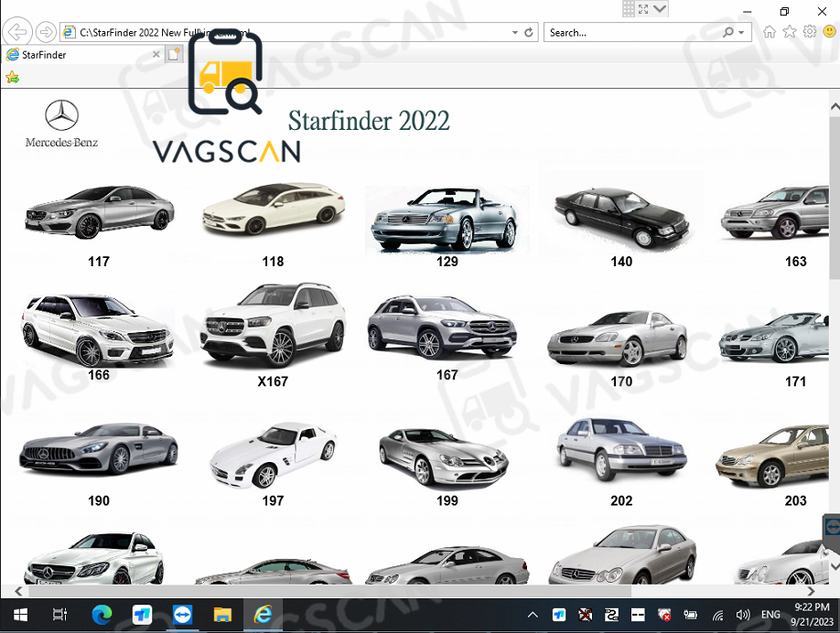Click vertical scrollbar up arrow
The width and height of the screenshot is (840, 633).
pos(835,107)
